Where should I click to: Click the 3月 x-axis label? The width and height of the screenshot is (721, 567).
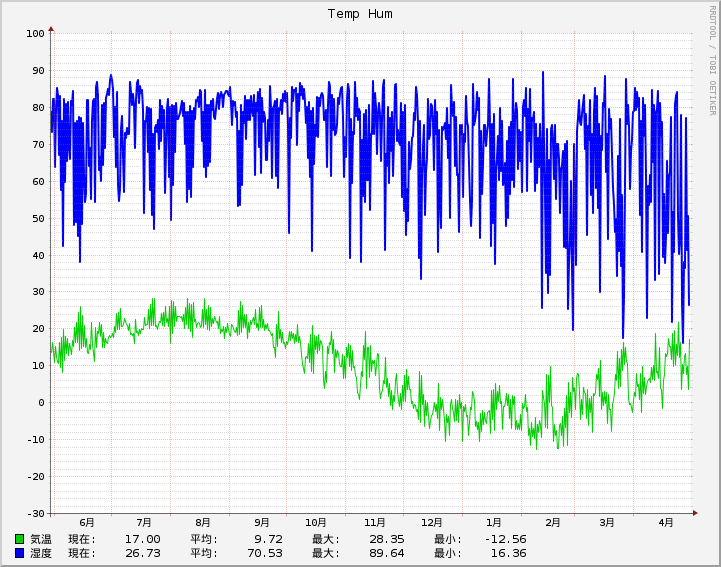(607, 523)
